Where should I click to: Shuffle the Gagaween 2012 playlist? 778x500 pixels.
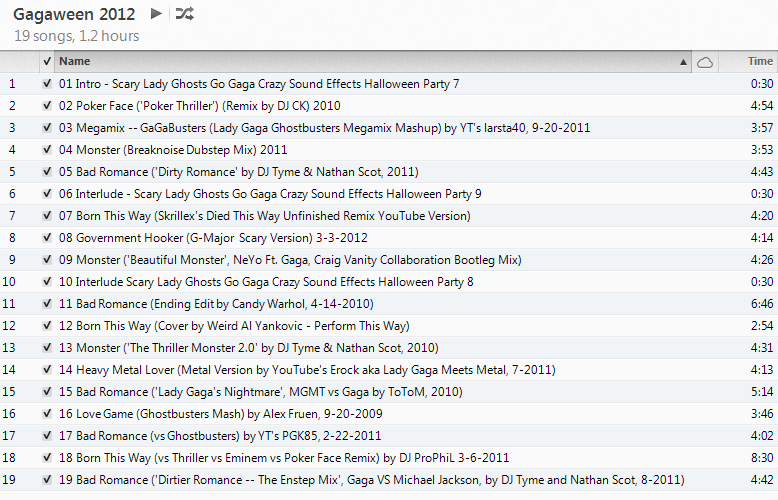[185, 13]
